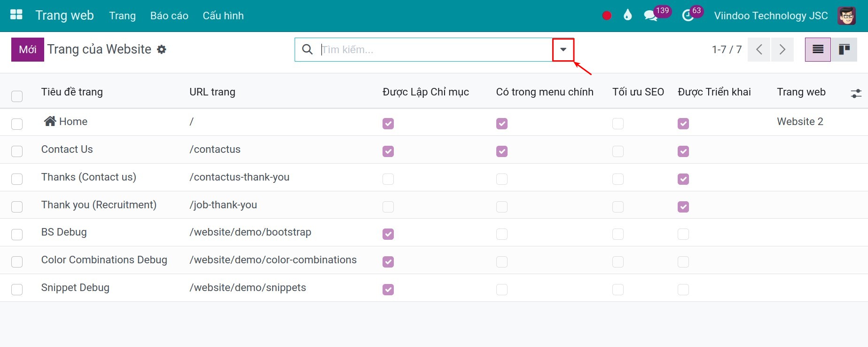Viewport: 868px width, 347px height.
Task: Click the Home house icon in first row
Action: point(50,121)
